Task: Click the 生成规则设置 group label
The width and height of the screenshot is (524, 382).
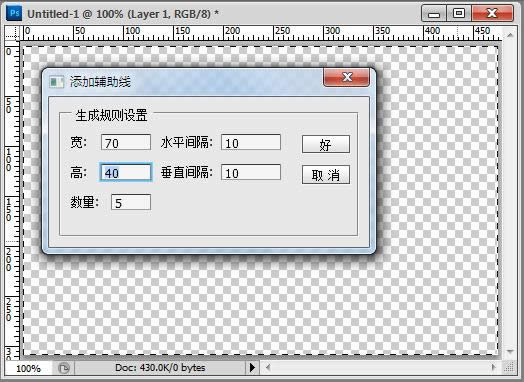Action: tap(111, 116)
